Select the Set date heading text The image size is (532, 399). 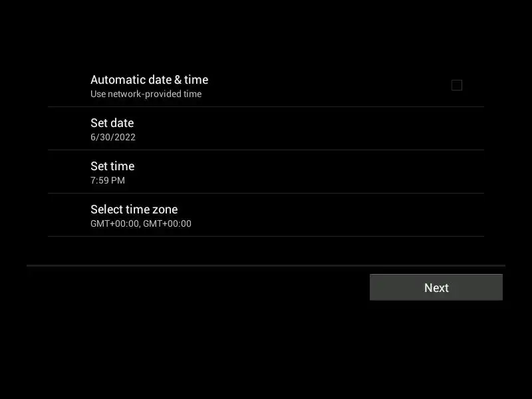pyautogui.click(x=112, y=123)
